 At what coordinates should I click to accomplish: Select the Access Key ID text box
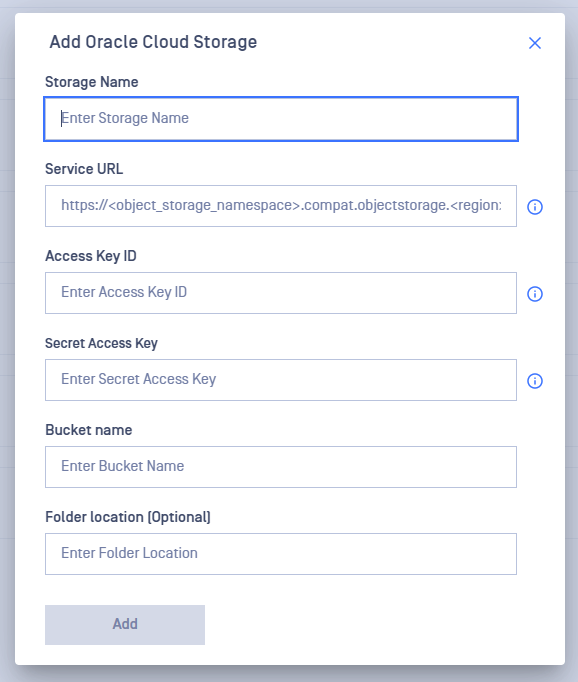point(281,293)
